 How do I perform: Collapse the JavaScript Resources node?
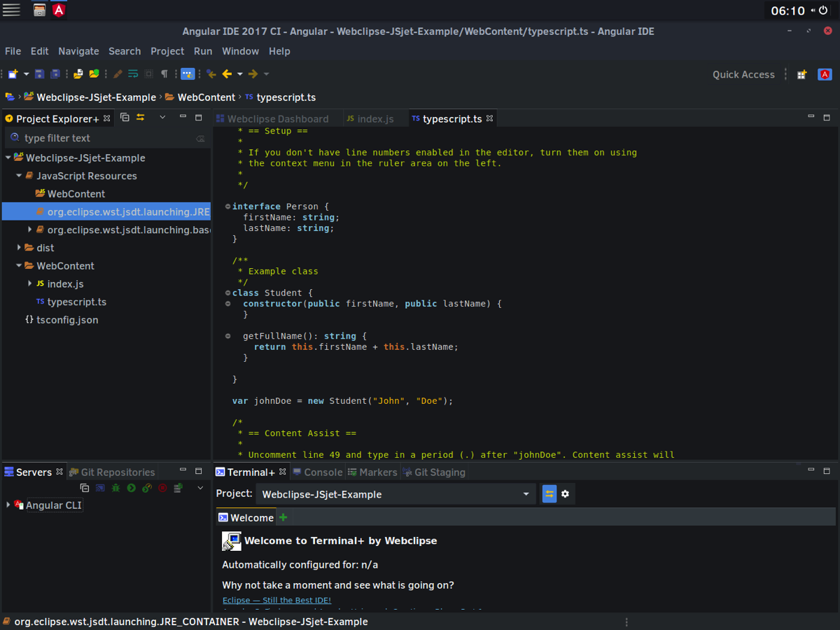tap(19, 176)
